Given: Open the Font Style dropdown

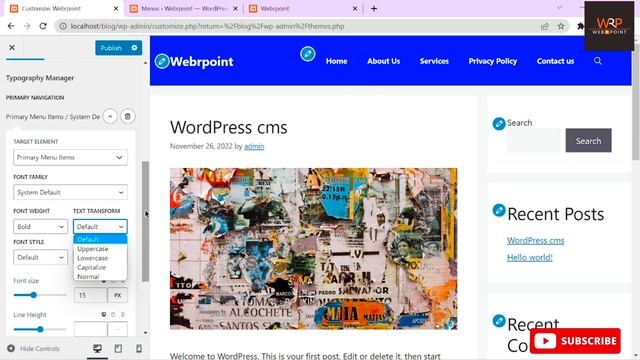Looking at the screenshot, I should click(x=40, y=258).
